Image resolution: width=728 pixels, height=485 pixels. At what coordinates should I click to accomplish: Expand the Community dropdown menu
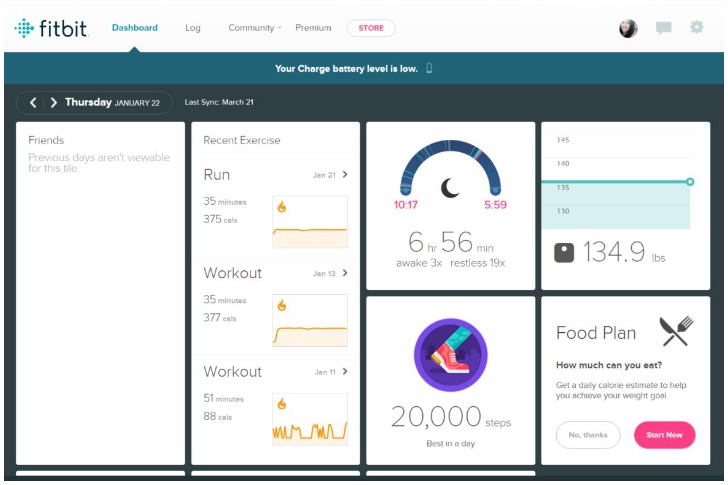(255, 28)
